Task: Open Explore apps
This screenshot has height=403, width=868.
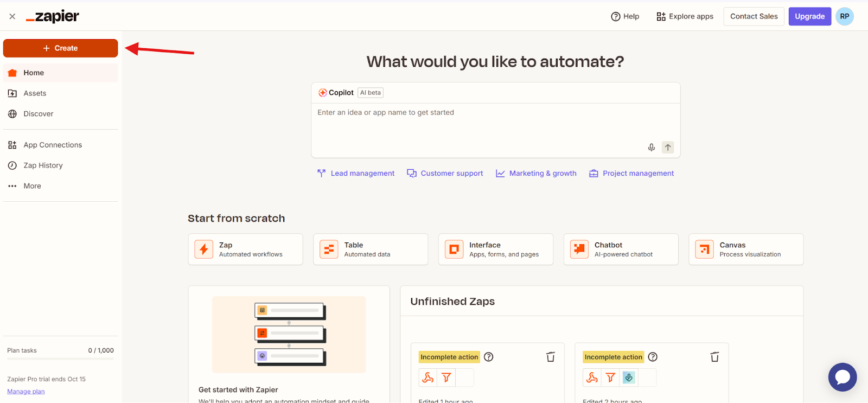Action: pyautogui.click(x=685, y=16)
